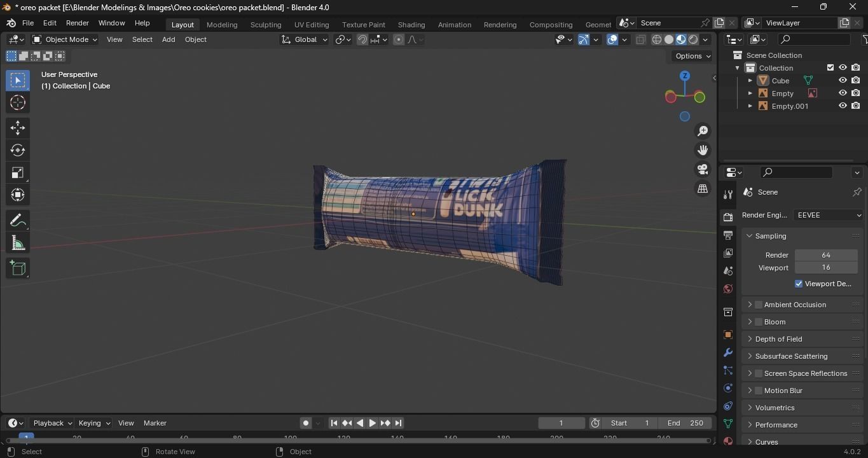Open the Scene properties tab
The image size is (868, 458).
click(728, 271)
